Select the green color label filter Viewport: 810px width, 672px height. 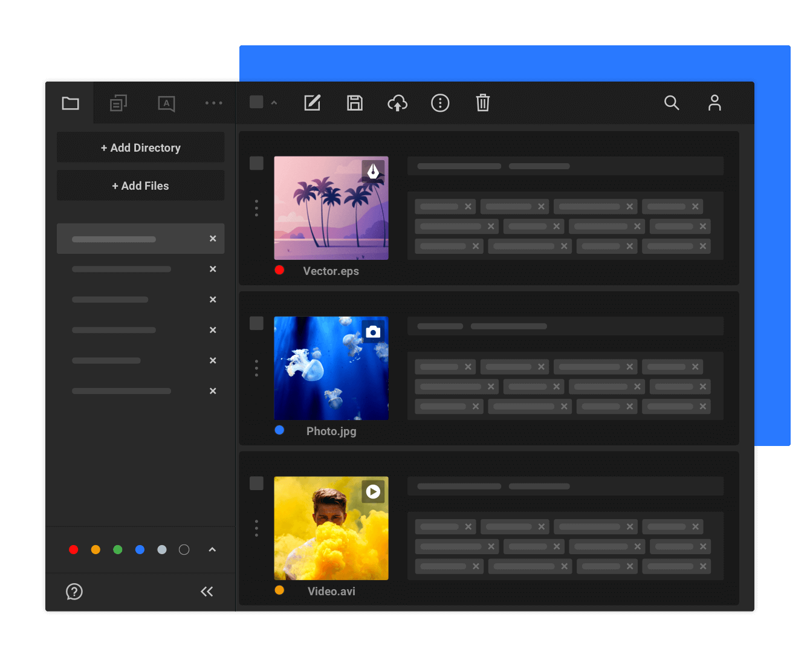118,550
